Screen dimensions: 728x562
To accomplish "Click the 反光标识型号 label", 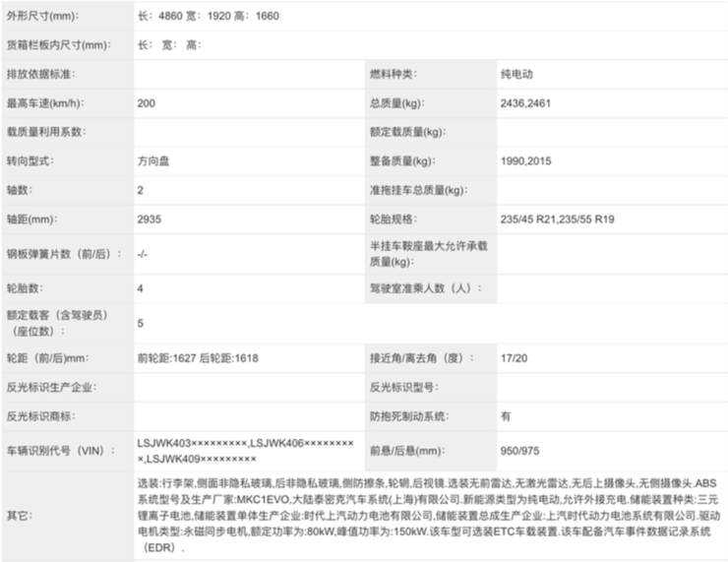I will coord(404,388).
